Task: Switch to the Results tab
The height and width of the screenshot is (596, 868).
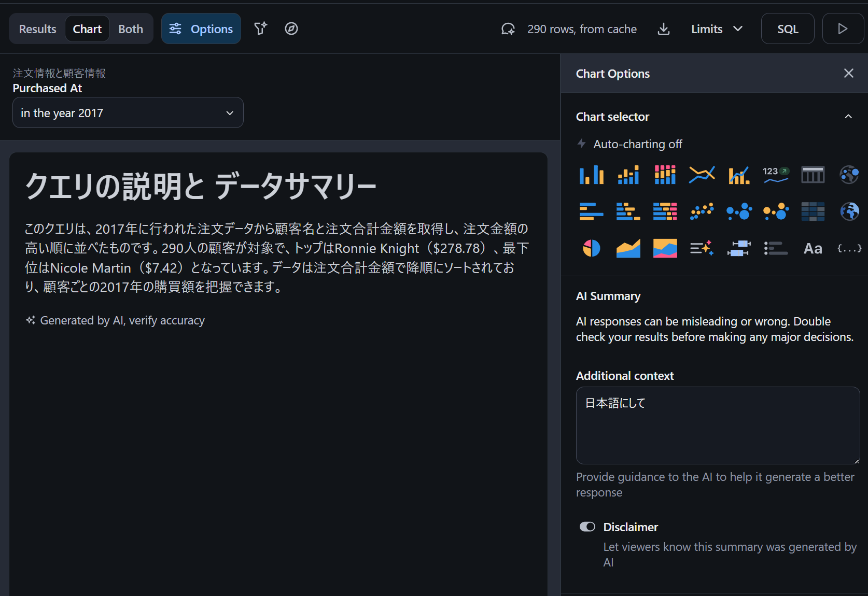Action: 37,29
